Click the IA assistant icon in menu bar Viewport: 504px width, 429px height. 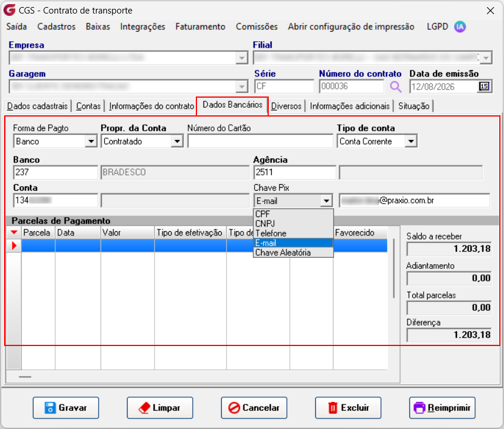coord(460,26)
